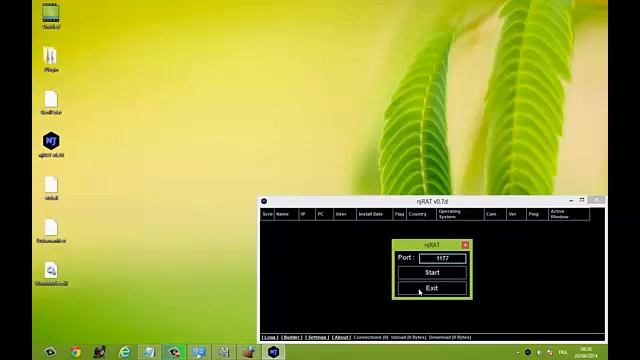Click the FRA language indicator

pos(563,352)
